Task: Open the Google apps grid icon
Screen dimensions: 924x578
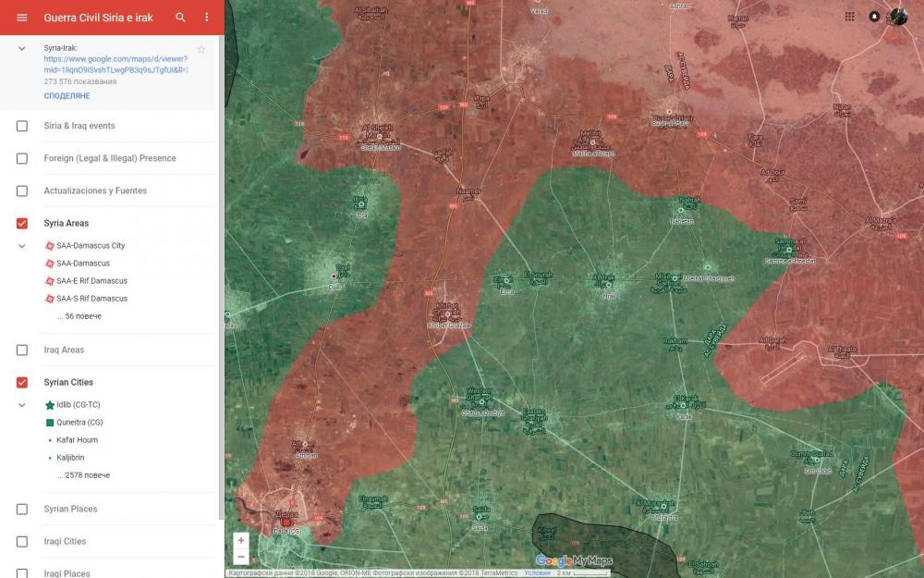Action: coord(850,17)
